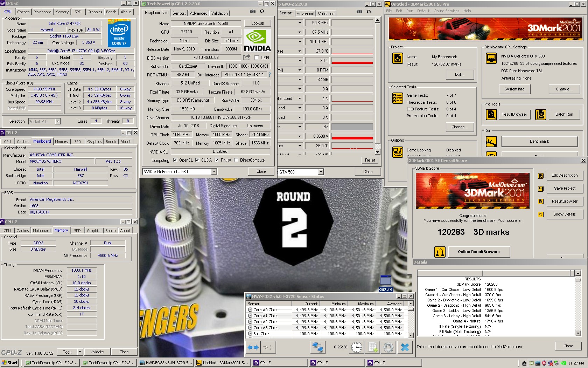Switch to the SPD tab in the Memory CPU-Z window

point(77,231)
